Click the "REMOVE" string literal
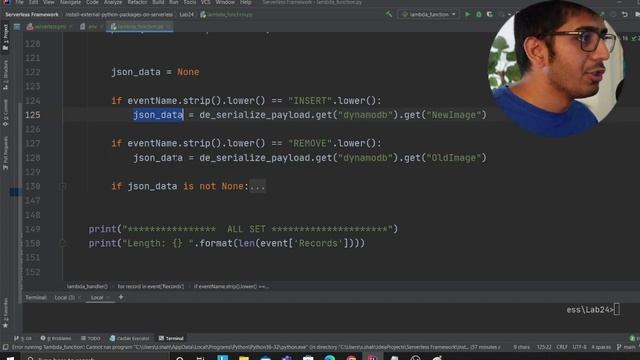The image size is (640, 360). (x=310, y=144)
